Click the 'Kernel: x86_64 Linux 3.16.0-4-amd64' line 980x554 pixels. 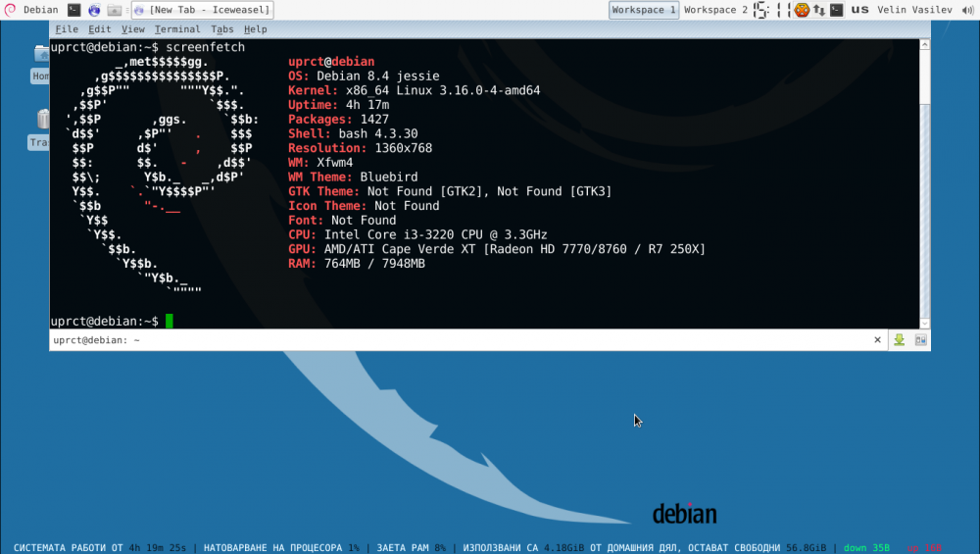414,90
